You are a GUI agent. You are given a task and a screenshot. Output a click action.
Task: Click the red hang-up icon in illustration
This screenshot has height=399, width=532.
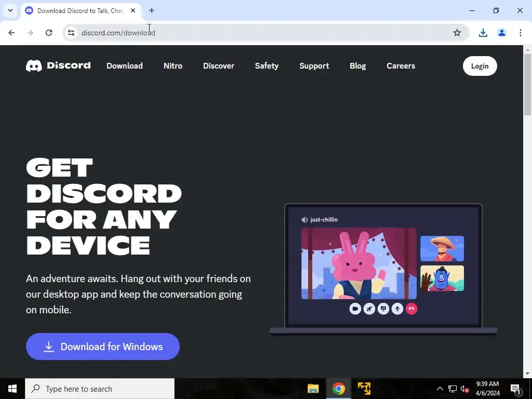pyautogui.click(x=411, y=309)
